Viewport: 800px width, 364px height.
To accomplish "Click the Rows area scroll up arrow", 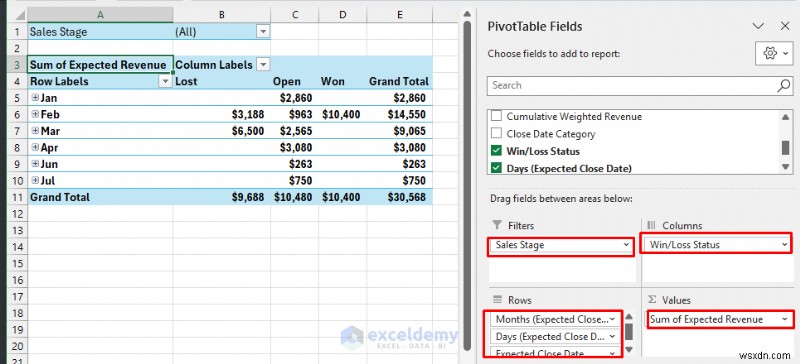I will click(x=629, y=317).
